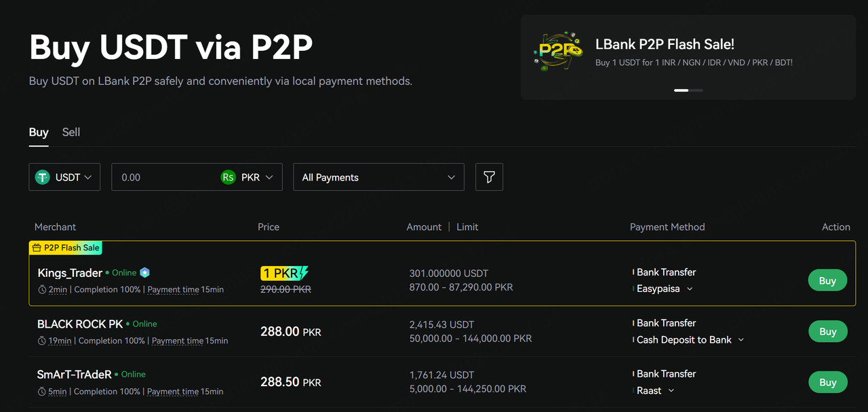Click the P2P Flash Sale banner graphic
Screen dimensions: 868x412
(557, 52)
